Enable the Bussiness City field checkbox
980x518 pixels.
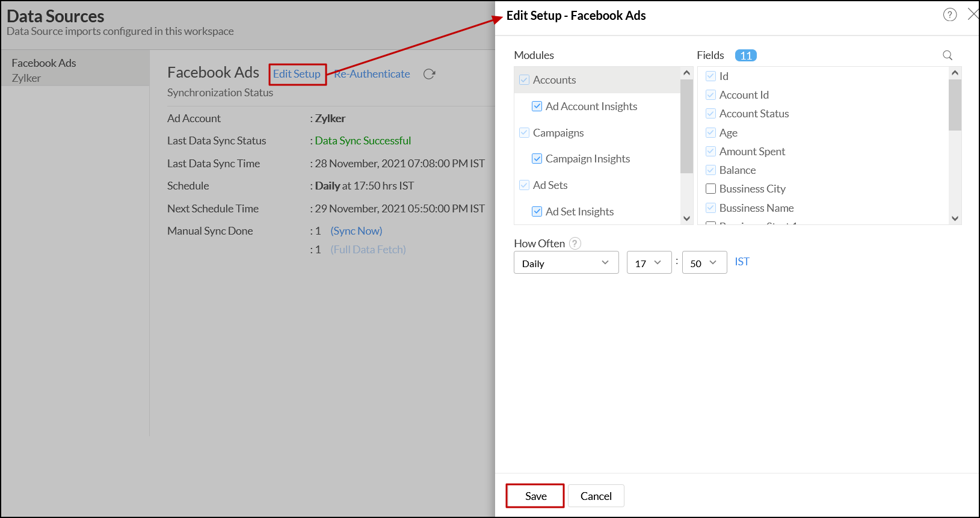710,189
